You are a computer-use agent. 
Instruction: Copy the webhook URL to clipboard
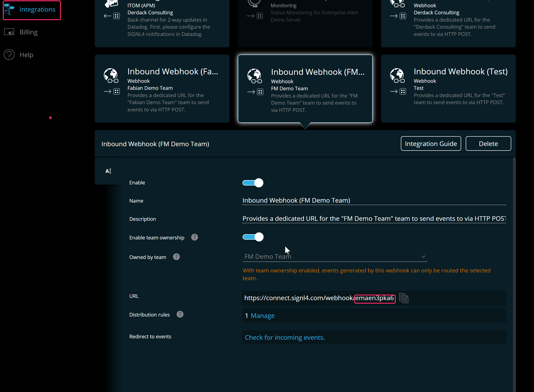(404, 298)
